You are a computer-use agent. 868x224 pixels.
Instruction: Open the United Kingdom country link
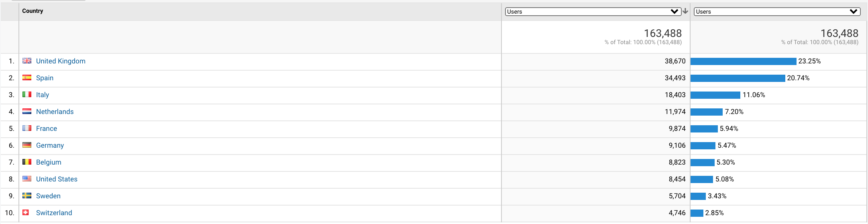pos(61,61)
